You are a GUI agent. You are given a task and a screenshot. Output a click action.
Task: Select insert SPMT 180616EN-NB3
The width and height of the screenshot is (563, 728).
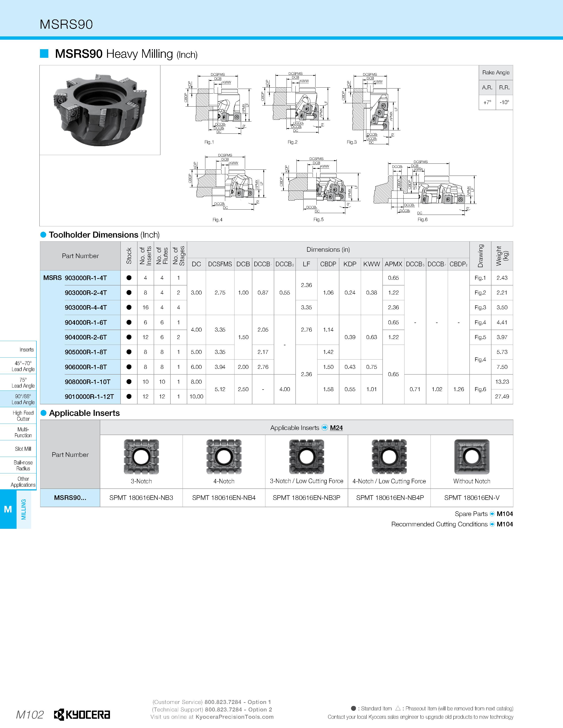click(x=142, y=498)
